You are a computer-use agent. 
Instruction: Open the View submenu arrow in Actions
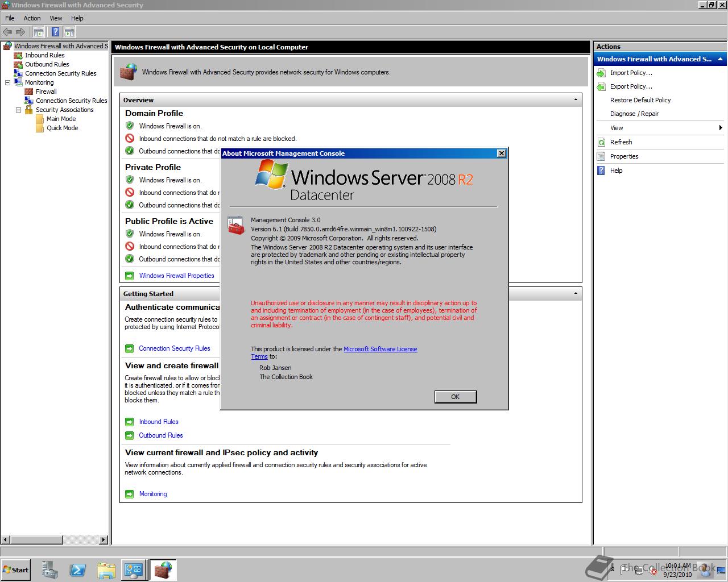click(x=721, y=128)
